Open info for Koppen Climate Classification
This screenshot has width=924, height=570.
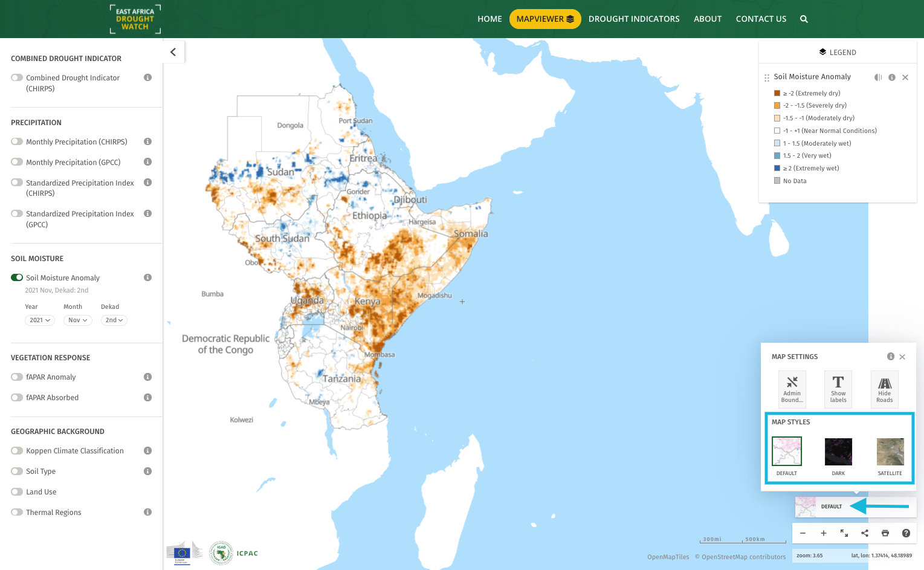pos(147,450)
